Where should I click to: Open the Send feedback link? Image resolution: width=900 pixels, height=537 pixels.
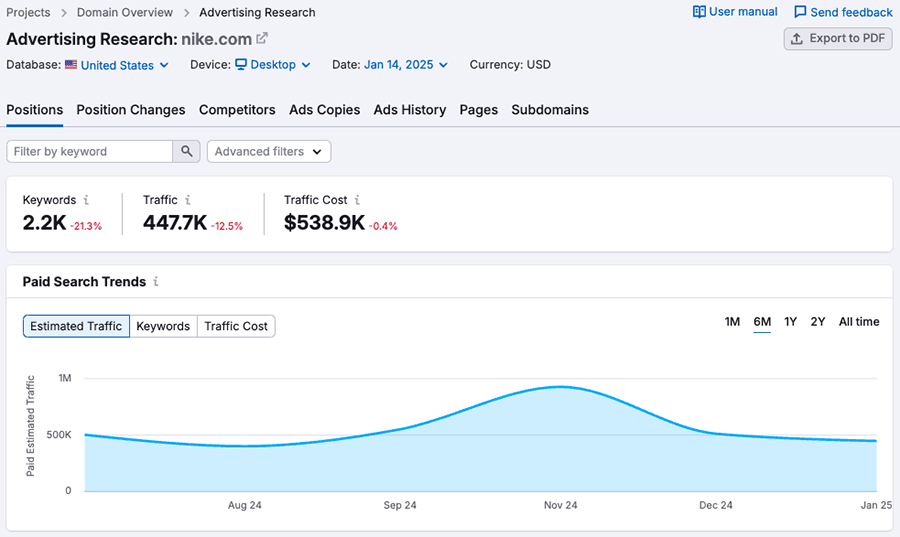coord(843,12)
